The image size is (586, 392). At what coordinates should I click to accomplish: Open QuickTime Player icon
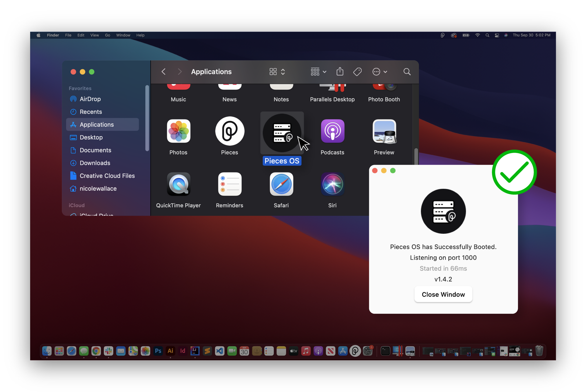click(178, 184)
